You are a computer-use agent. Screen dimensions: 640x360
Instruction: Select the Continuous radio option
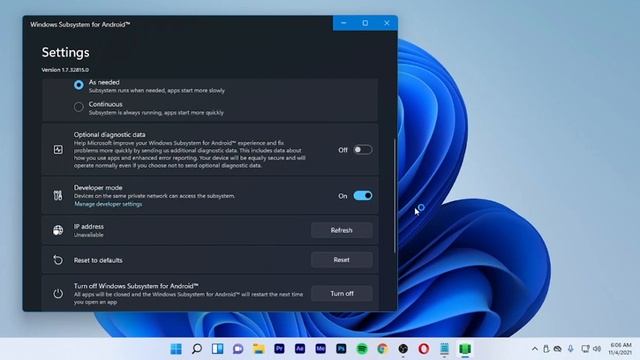(79, 107)
